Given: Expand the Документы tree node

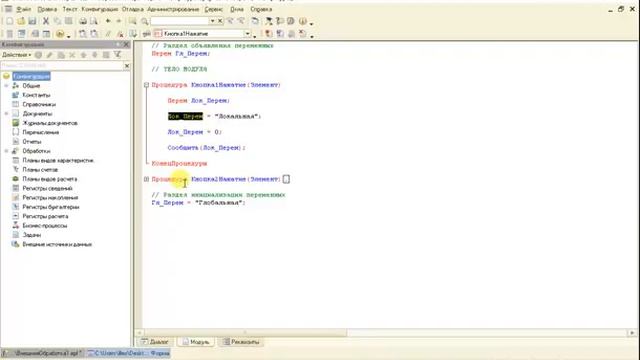Looking at the screenshot, I should coord(6,113).
